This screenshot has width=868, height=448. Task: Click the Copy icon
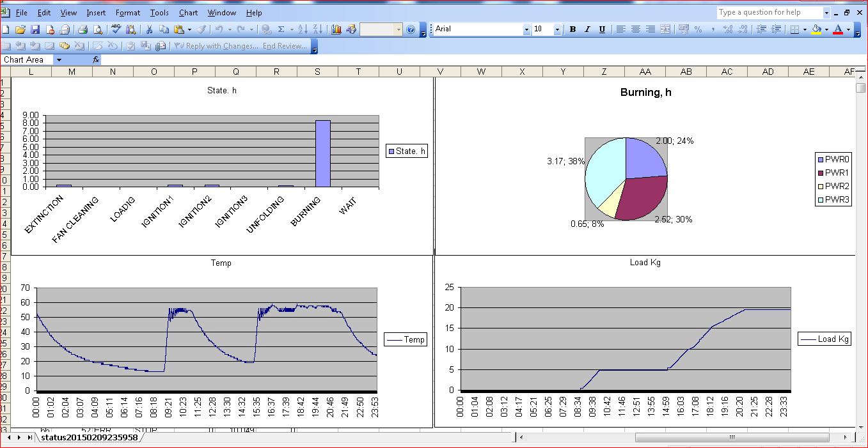164,29
